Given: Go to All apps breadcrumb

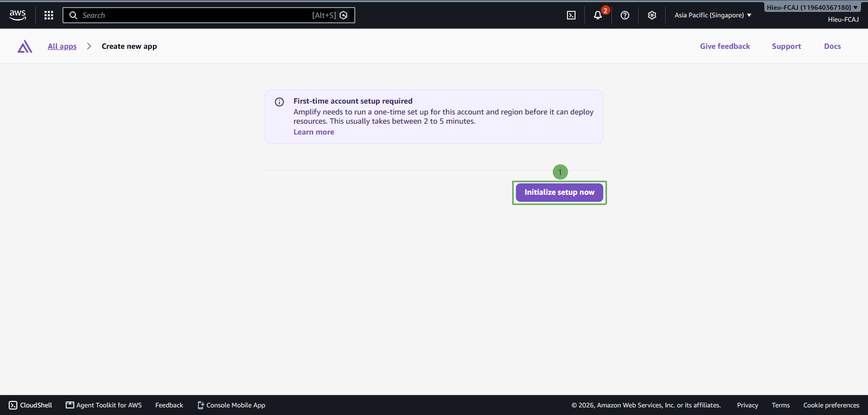Looking at the screenshot, I should click(x=62, y=46).
